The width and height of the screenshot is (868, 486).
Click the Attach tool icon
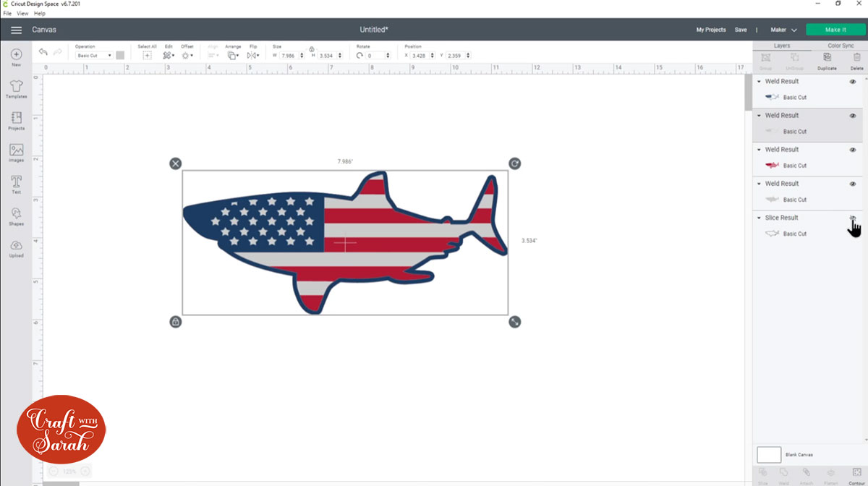tap(807, 473)
